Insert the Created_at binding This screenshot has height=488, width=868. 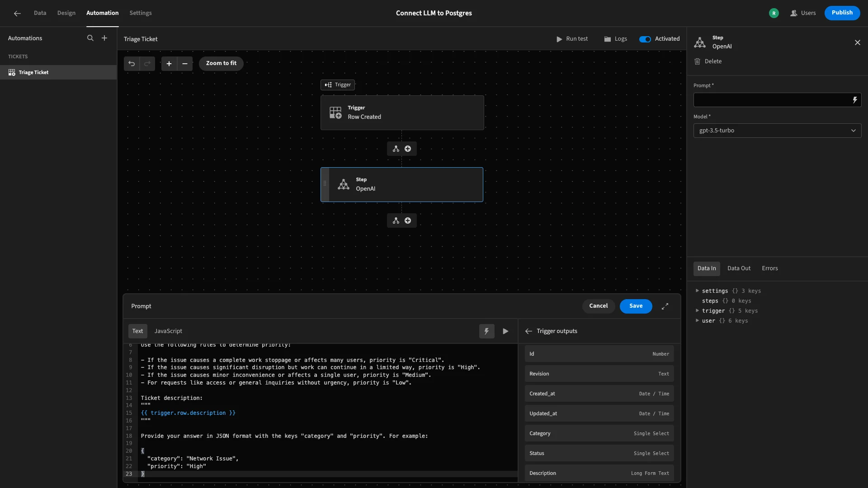click(x=599, y=394)
